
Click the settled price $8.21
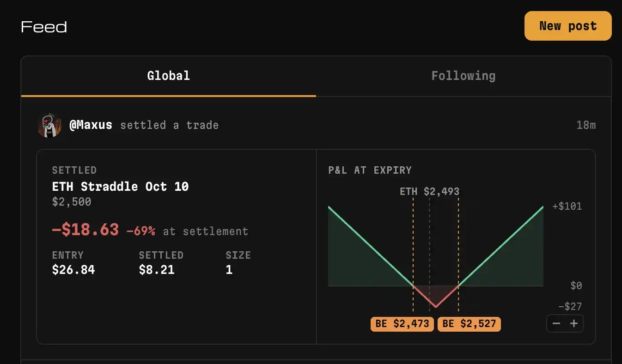click(x=157, y=270)
